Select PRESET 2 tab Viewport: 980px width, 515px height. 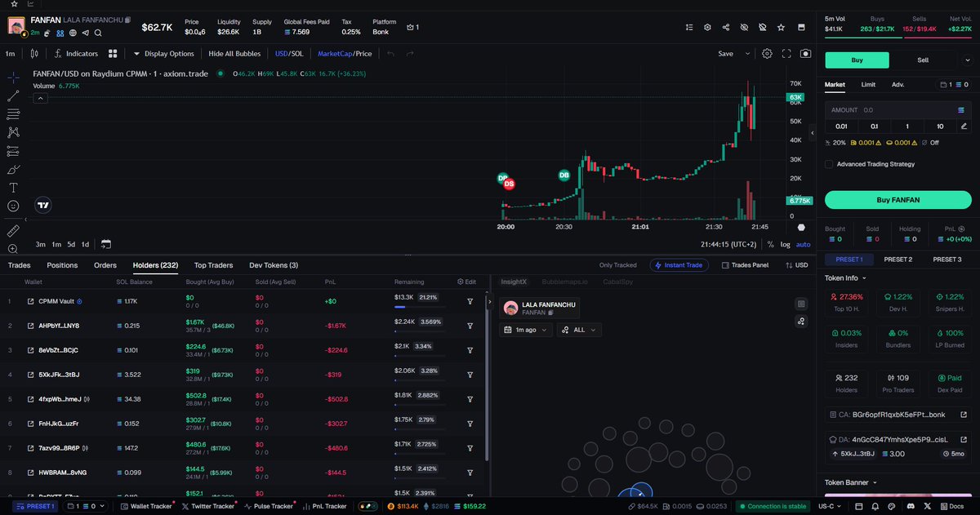click(x=898, y=260)
